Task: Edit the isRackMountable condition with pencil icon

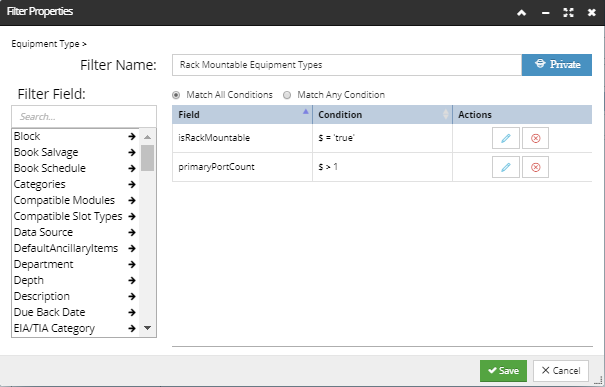Action: pos(505,138)
